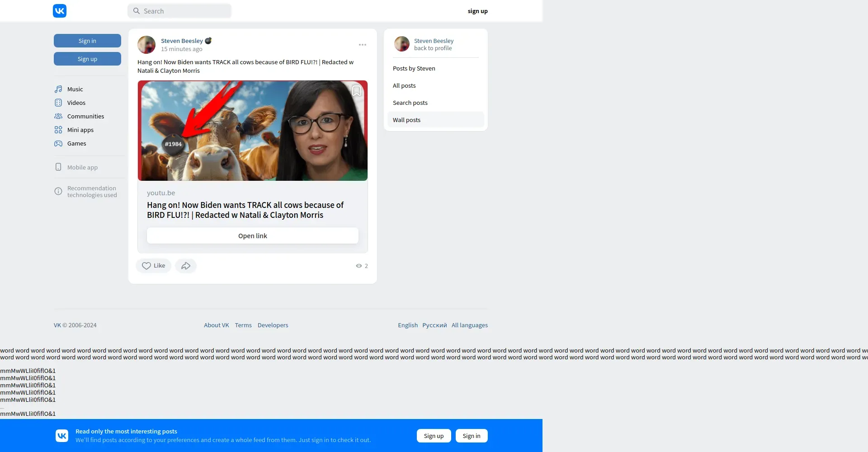
Task: Click the Mini apps grid icon
Action: coord(58,130)
